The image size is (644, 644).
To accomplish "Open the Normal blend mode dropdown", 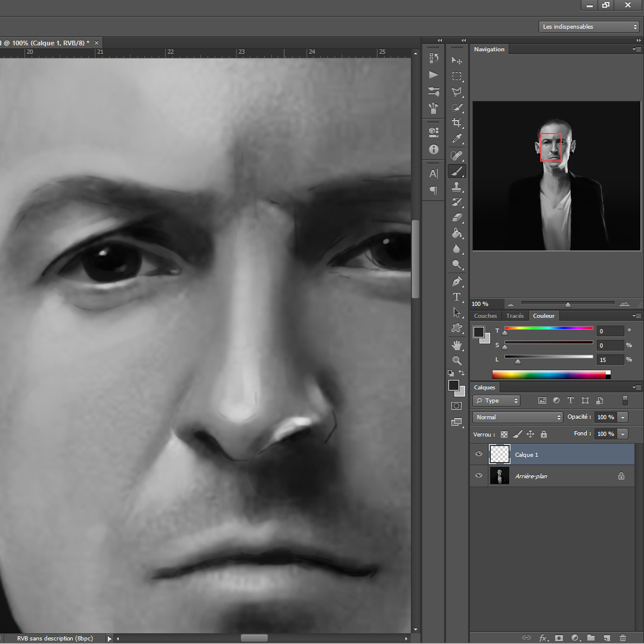I will [518, 417].
